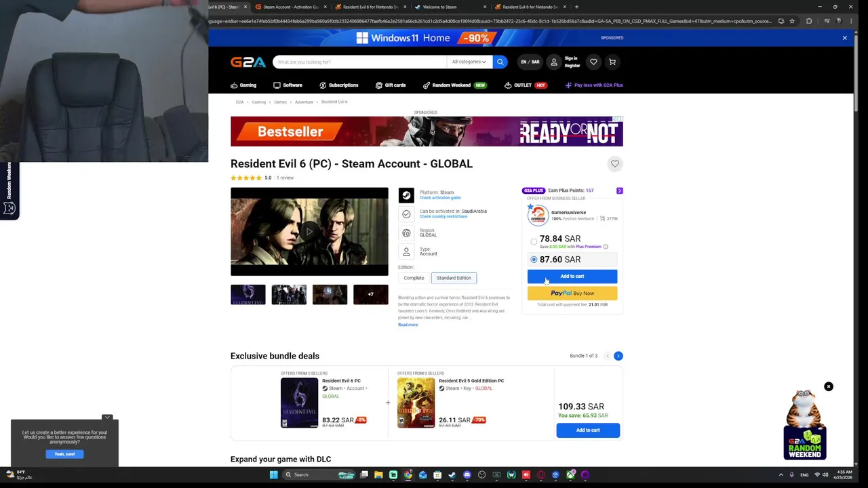Open the wishlist heart icon in G2A header

[593, 62]
